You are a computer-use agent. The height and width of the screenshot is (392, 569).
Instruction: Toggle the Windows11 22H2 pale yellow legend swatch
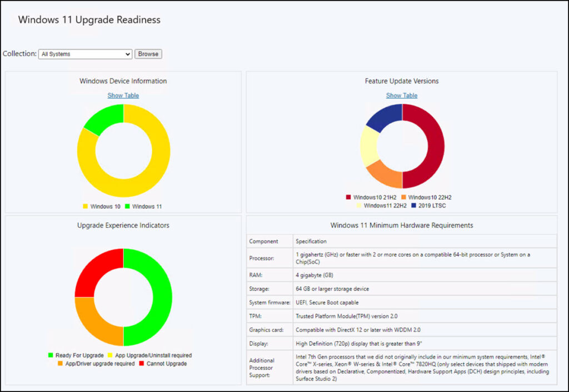(359, 205)
